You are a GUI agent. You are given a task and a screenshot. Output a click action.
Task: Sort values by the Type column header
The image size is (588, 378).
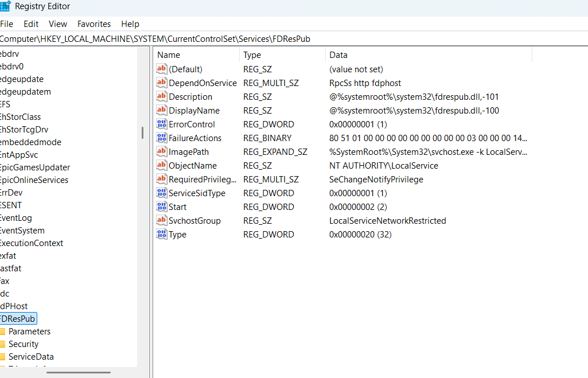tap(282, 54)
